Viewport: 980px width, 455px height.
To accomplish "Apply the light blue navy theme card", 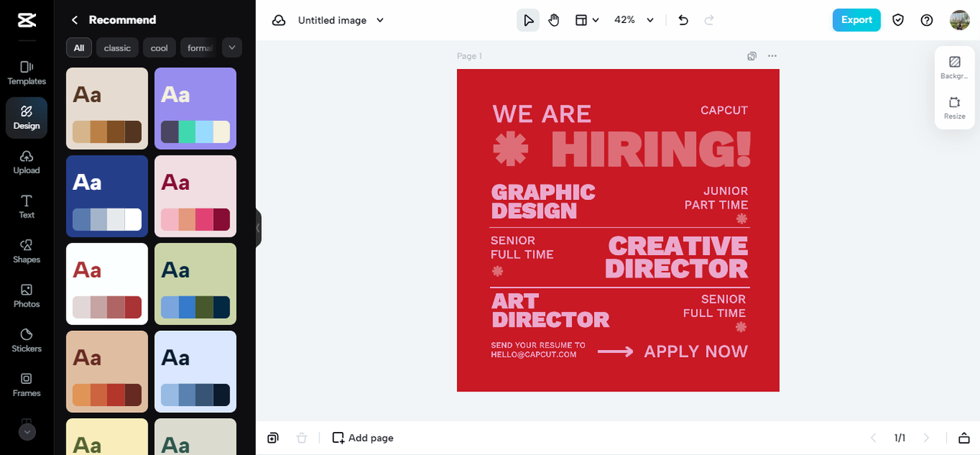I will 195,372.
